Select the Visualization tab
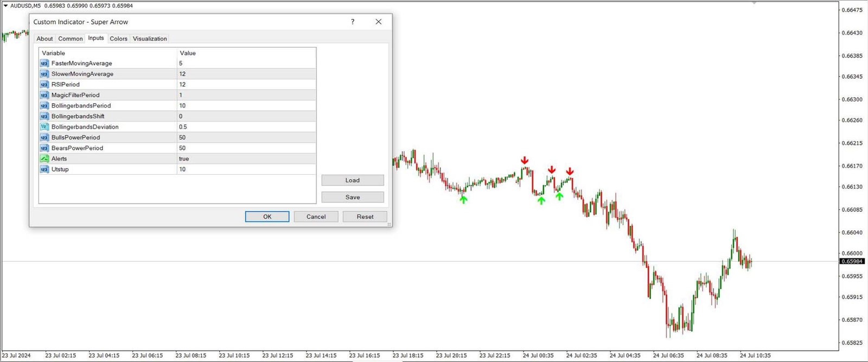This screenshot has width=868, height=362. pyautogui.click(x=150, y=39)
